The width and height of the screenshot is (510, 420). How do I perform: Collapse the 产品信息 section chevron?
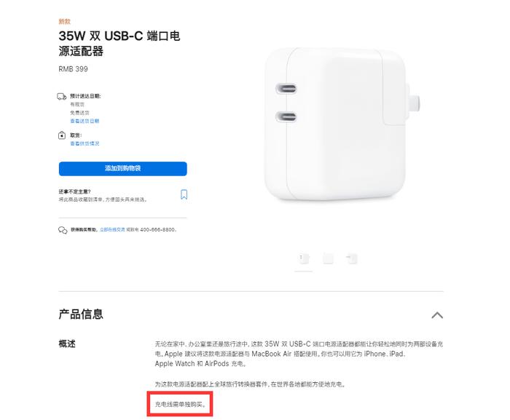(437, 315)
